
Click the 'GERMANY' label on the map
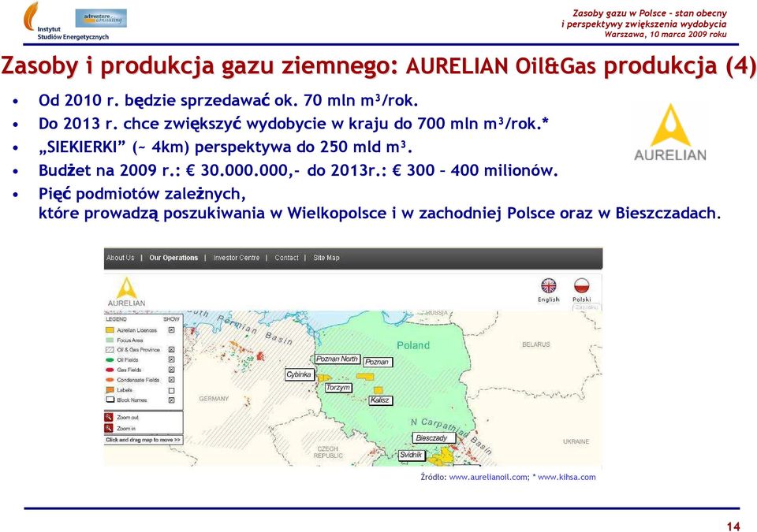click(x=214, y=399)
